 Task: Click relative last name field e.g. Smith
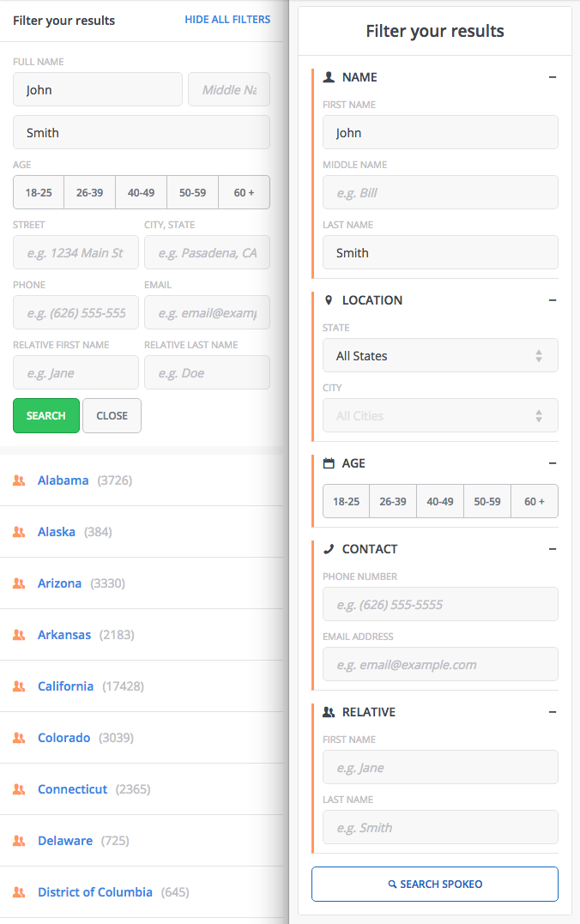[440, 827]
